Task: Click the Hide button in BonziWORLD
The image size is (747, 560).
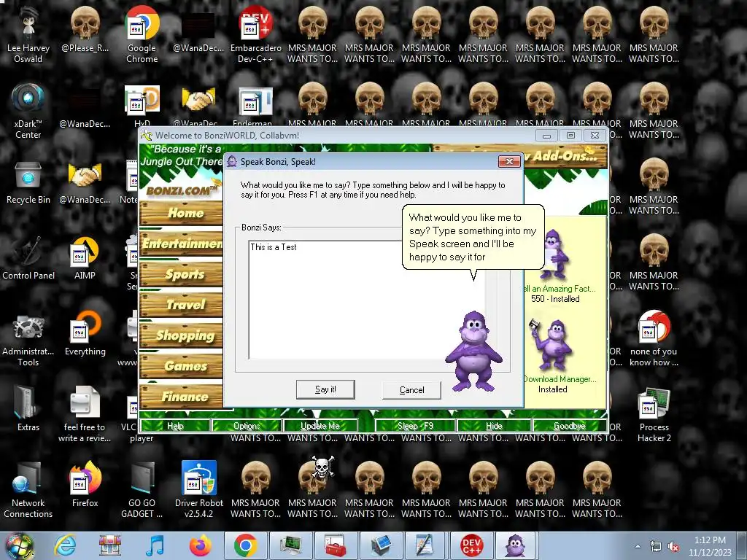Action: pos(494,426)
